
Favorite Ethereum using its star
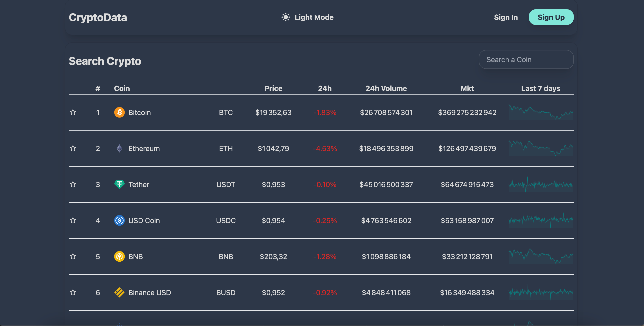click(x=73, y=148)
